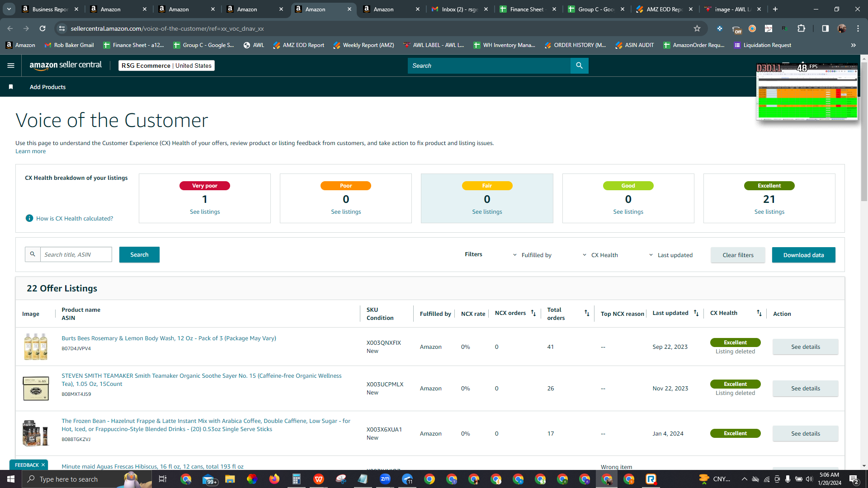Go back to the previous page
The width and height of the screenshot is (868, 488).
click(x=10, y=28)
